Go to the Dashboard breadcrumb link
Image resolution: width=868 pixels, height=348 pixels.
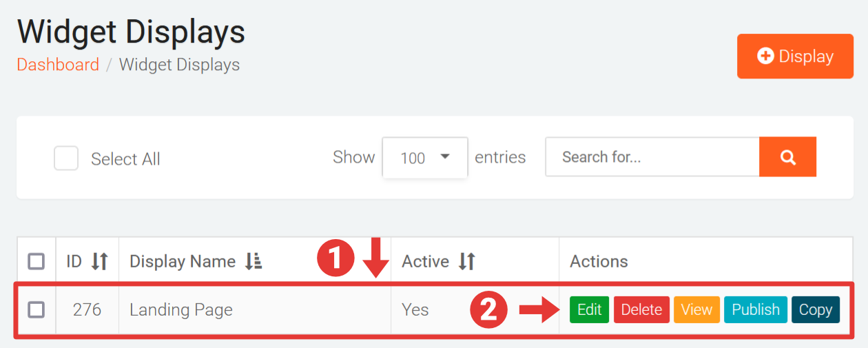tap(58, 65)
